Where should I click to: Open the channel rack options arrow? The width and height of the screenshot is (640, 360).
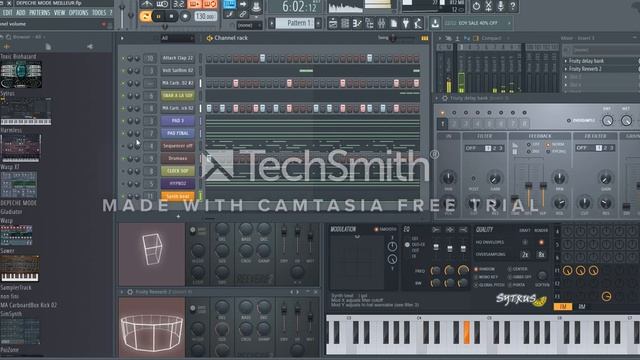pos(122,38)
